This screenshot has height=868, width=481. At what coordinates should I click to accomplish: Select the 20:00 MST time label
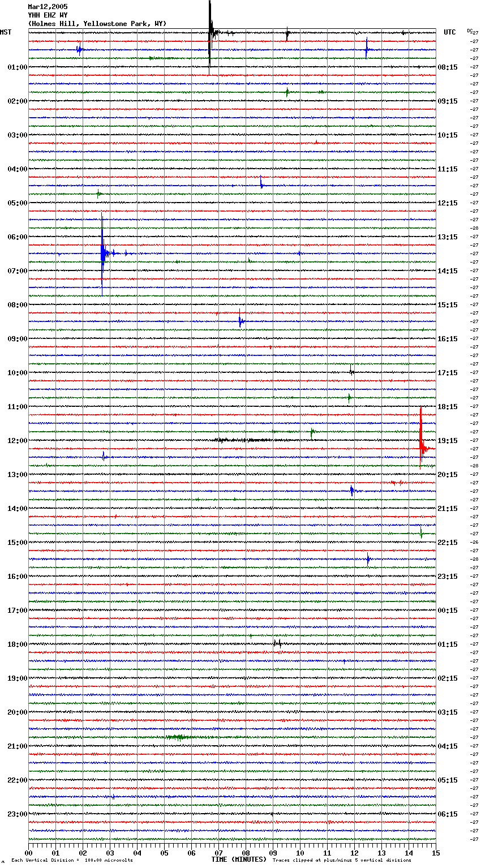[x=17, y=712]
